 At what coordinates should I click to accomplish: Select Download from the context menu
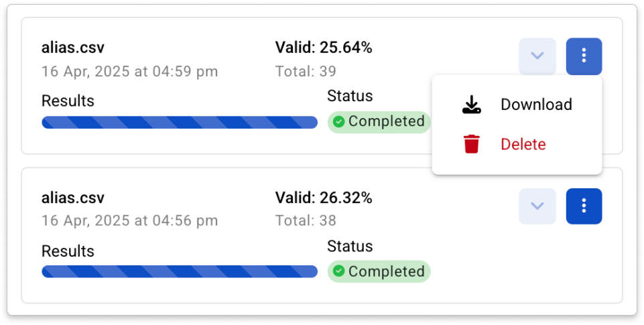point(535,105)
